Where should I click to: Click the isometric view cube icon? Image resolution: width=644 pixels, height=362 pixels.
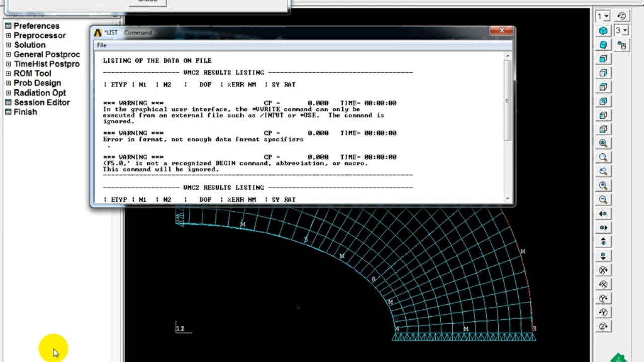tap(603, 31)
